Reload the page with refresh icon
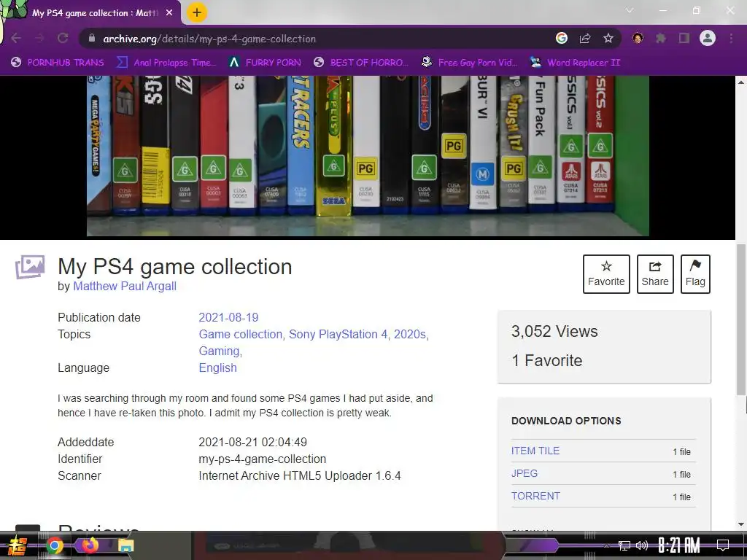 tap(63, 38)
